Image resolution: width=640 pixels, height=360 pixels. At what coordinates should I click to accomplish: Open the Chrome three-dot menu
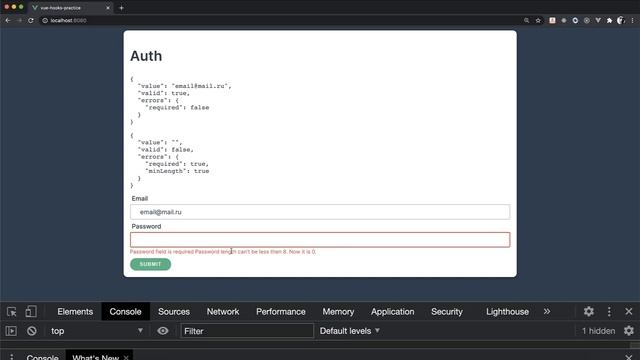click(x=633, y=20)
